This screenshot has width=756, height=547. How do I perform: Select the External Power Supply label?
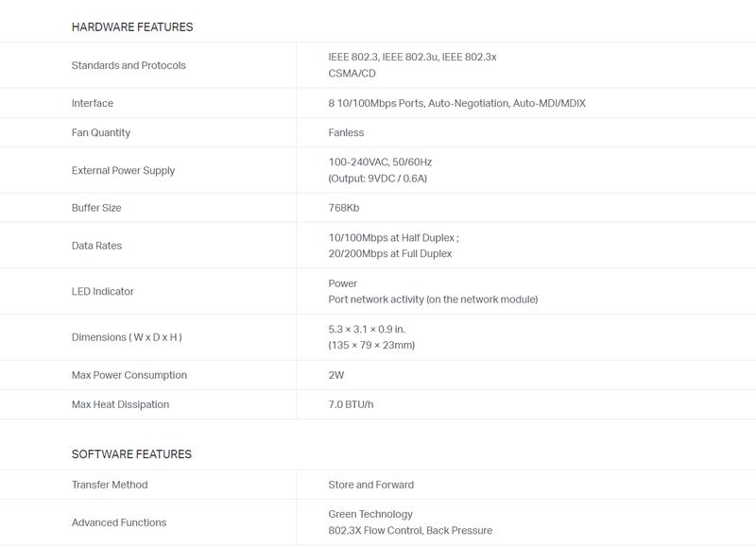tap(123, 170)
